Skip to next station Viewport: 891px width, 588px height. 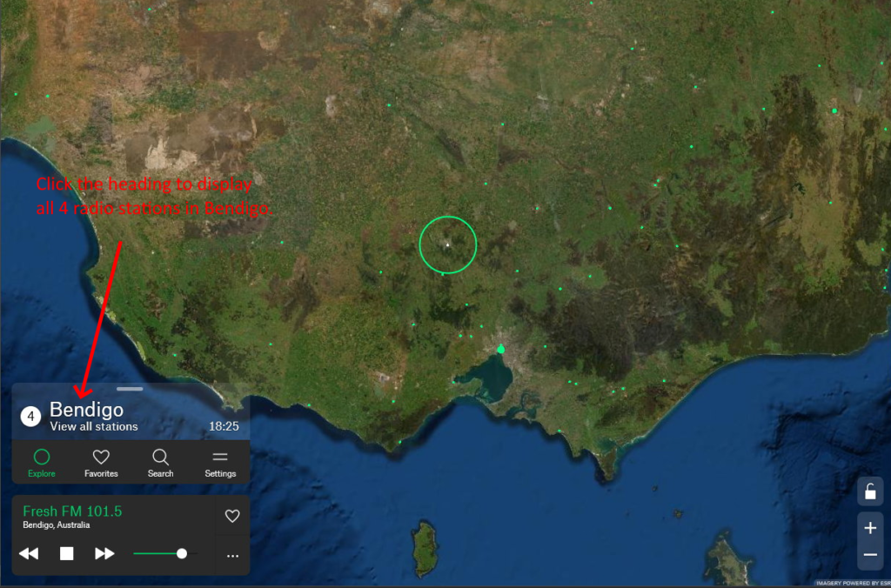[x=104, y=553]
